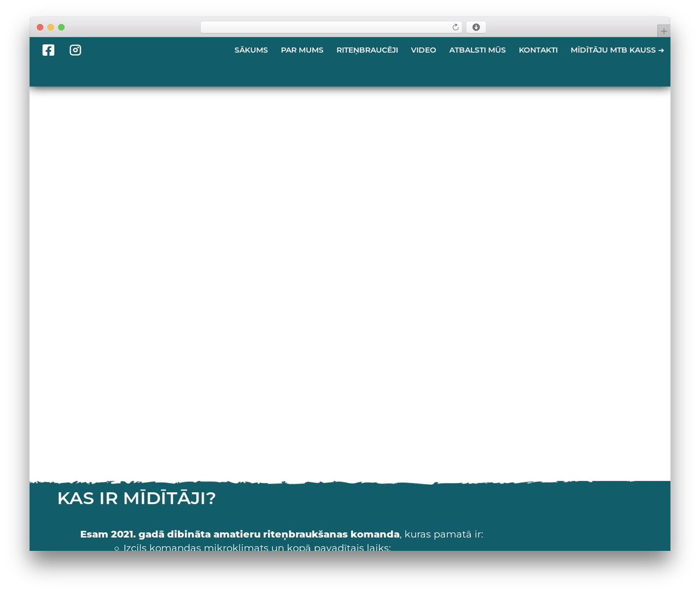Open the VIDEO section

point(423,50)
